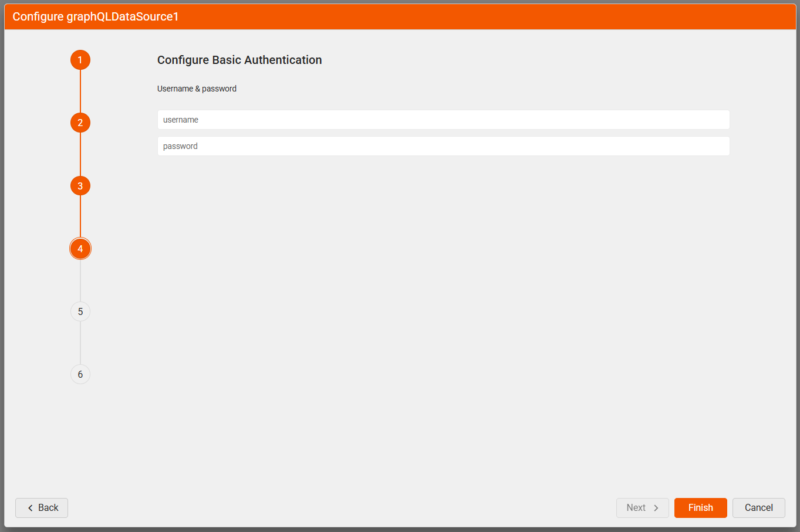Click the current step 4 indicator
The image size is (800, 532).
click(x=80, y=249)
